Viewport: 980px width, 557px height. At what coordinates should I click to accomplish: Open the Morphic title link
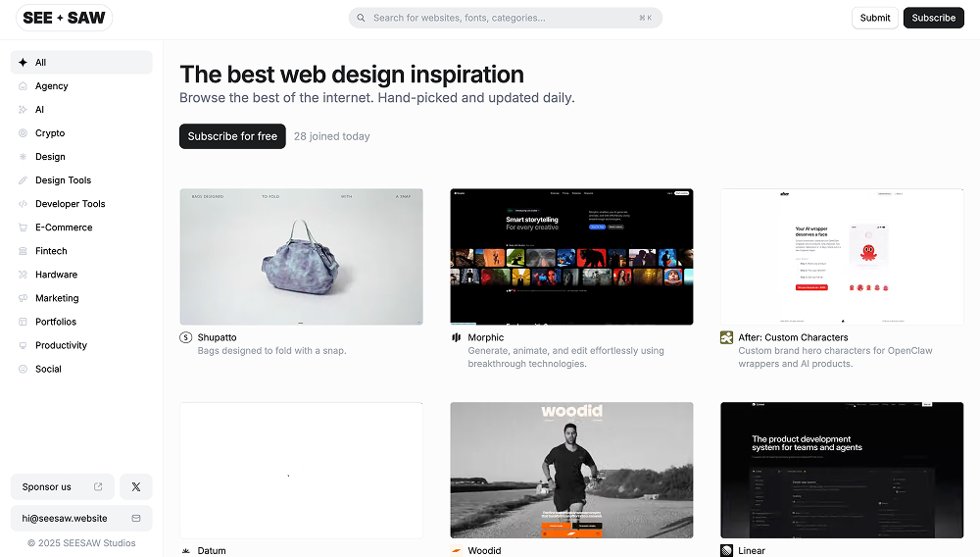pyautogui.click(x=486, y=337)
